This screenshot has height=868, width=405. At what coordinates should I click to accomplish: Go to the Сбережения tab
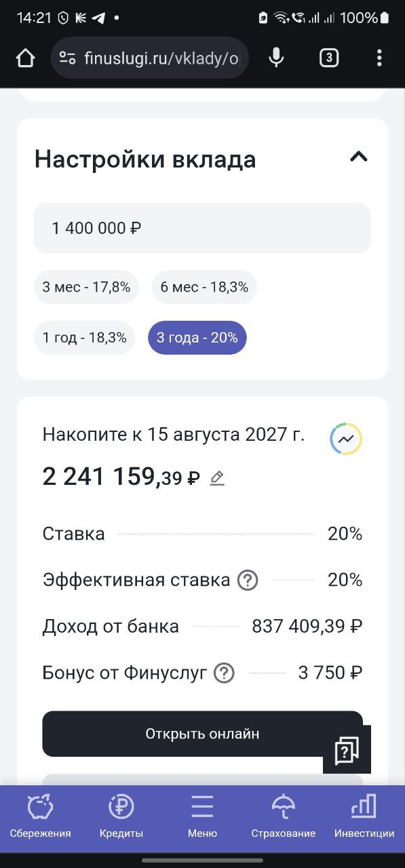(40, 817)
